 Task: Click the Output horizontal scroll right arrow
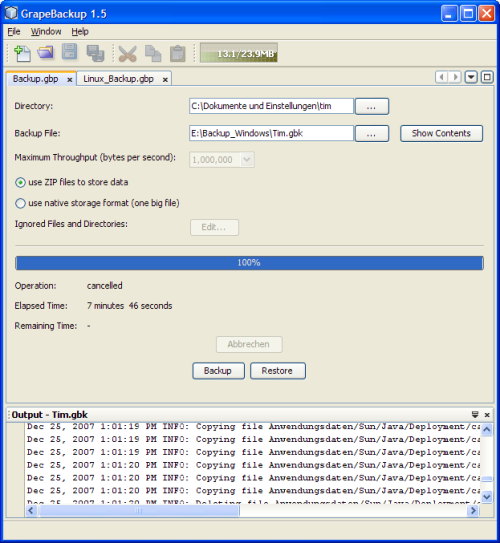point(472,510)
